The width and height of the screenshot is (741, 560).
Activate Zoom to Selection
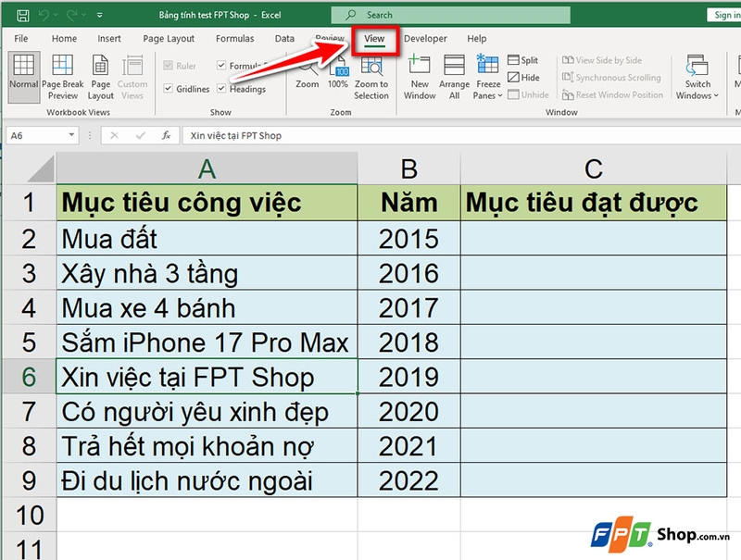(371, 79)
